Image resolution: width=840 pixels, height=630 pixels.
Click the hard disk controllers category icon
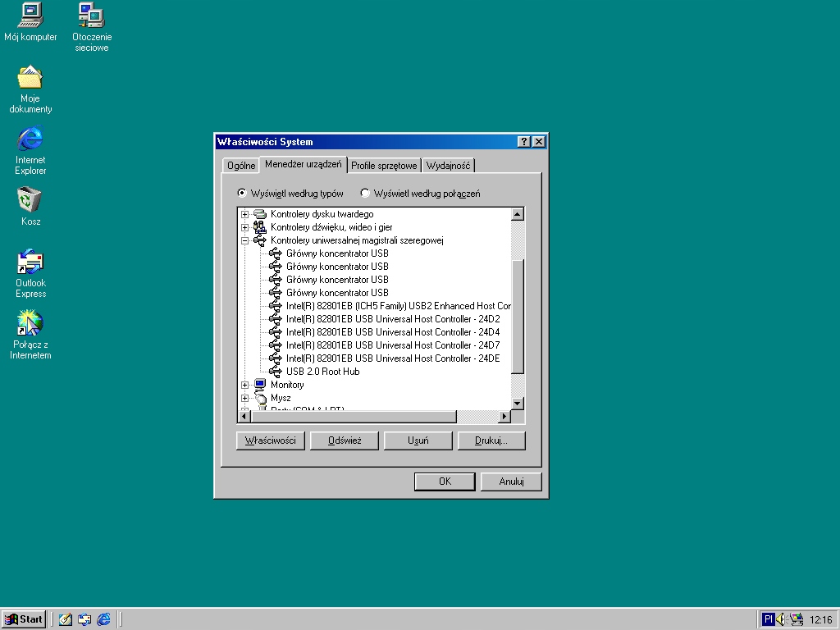click(x=260, y=214)
